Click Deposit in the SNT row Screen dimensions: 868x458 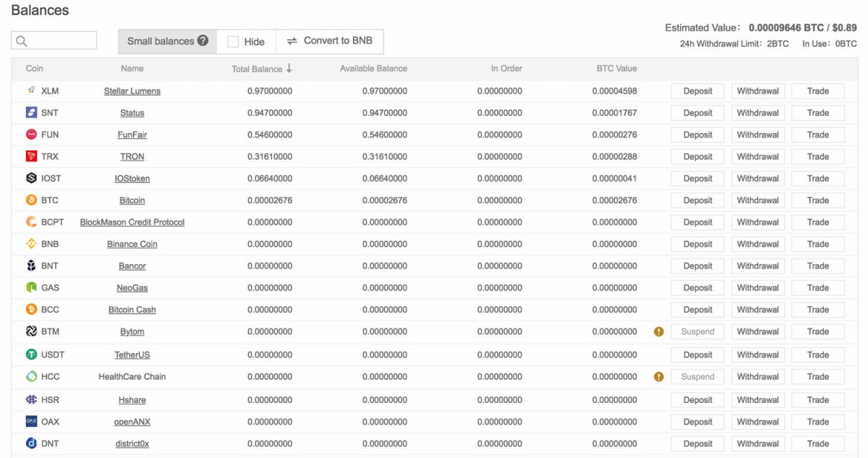pos(698,113)
